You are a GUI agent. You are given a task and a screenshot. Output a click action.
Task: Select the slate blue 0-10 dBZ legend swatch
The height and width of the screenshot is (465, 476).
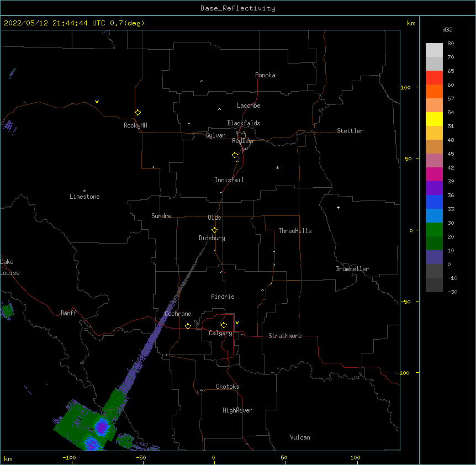pos(434,257)
